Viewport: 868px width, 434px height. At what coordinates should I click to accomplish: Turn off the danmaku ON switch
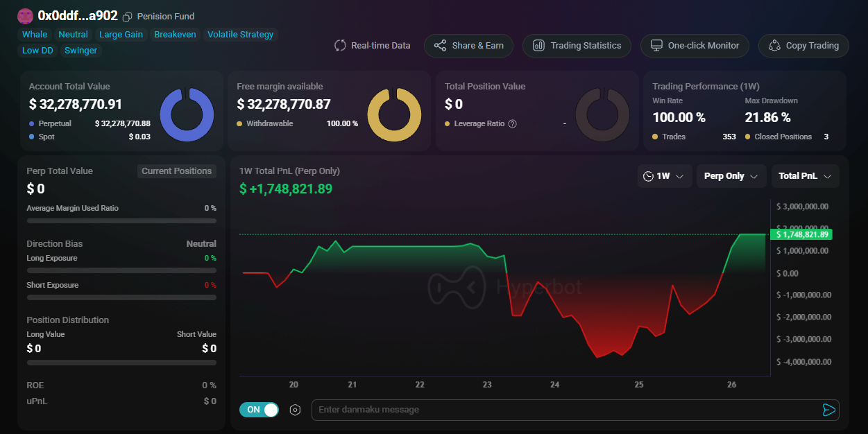[x=259, y=410]
